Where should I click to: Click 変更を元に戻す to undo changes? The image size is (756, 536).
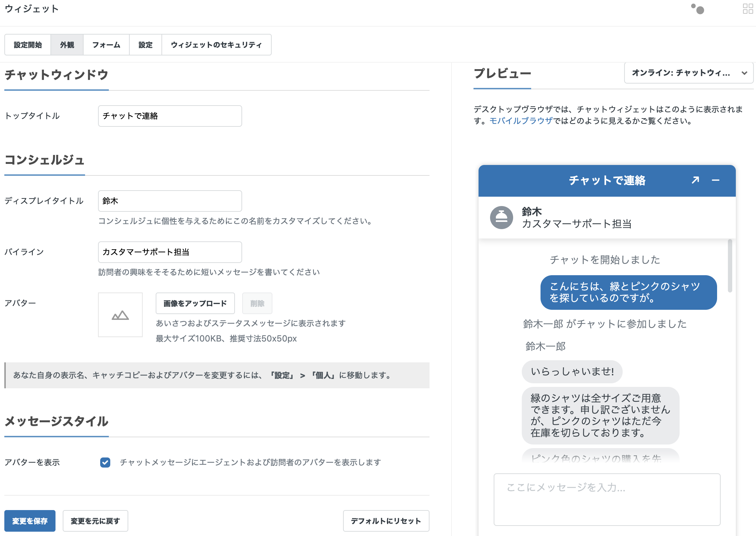click(x=95, y=521)
